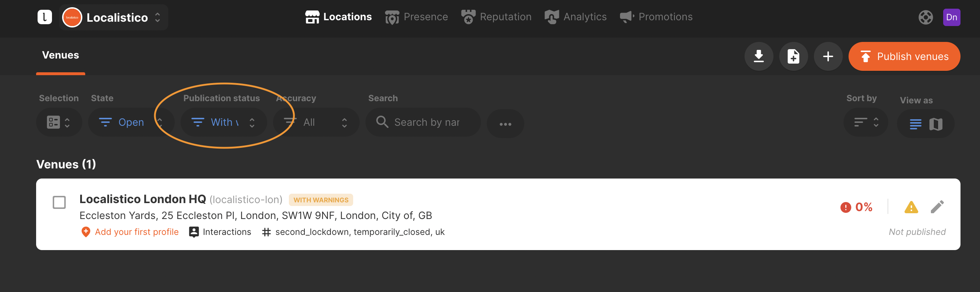Open the help lifebuoy icon
Viewport: 980px width, 292px height.
click(x=925, y=17)
